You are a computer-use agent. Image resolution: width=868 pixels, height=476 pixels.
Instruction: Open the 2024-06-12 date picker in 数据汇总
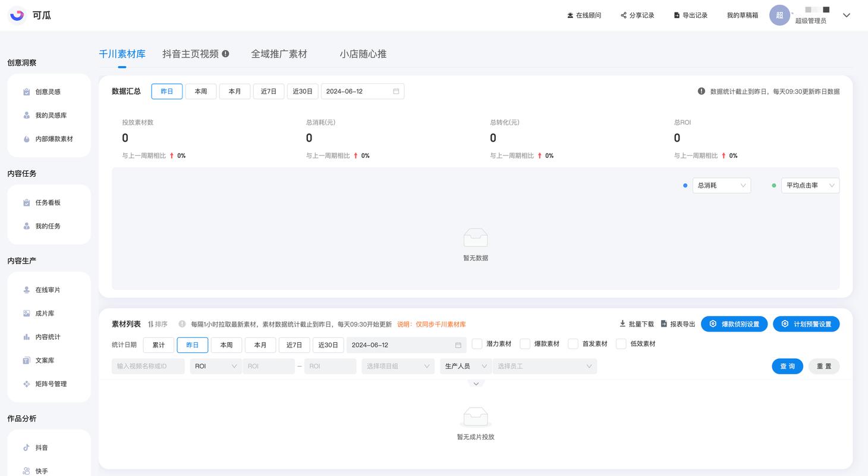pos(363,92)
